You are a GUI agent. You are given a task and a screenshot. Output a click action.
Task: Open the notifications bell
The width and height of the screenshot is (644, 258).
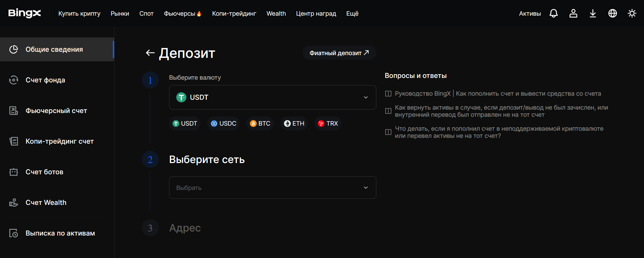click(x=554, y=13)
